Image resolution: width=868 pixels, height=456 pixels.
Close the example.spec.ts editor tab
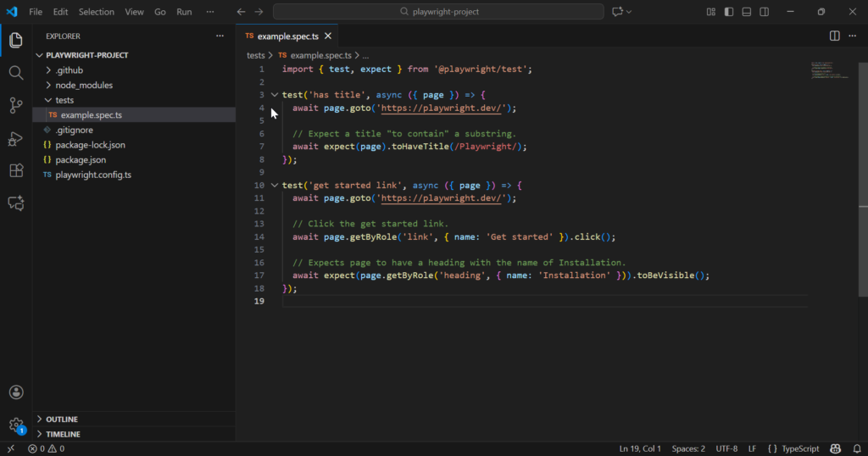click(x=327, y=36)
